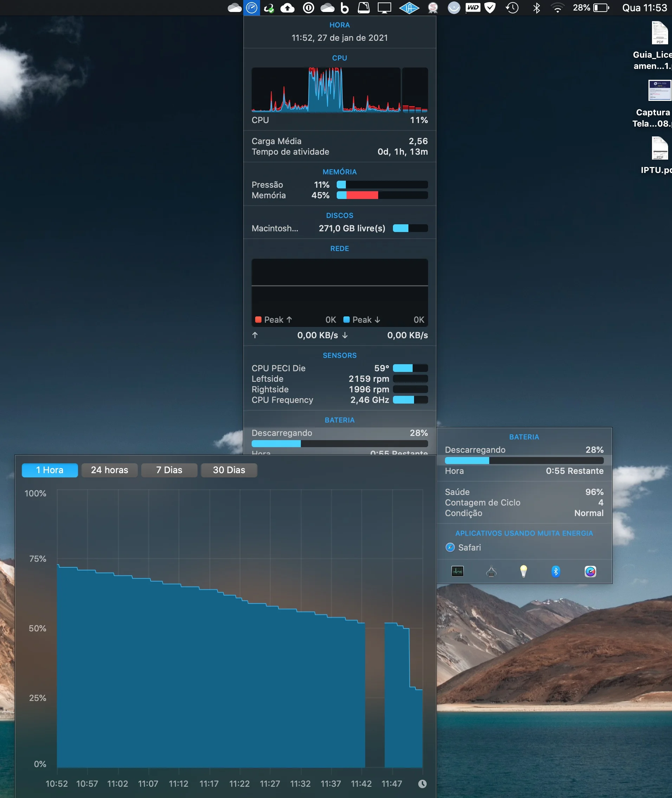Open the cloud icon left of the iStat gauge
Viewport: 672px width, 798px height.
click(234, 8)
